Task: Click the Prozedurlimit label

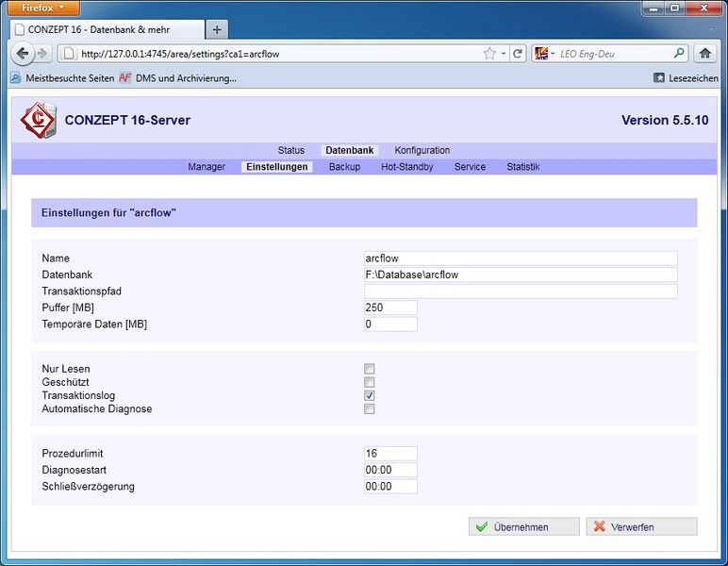Action: (x=73, y=454)
